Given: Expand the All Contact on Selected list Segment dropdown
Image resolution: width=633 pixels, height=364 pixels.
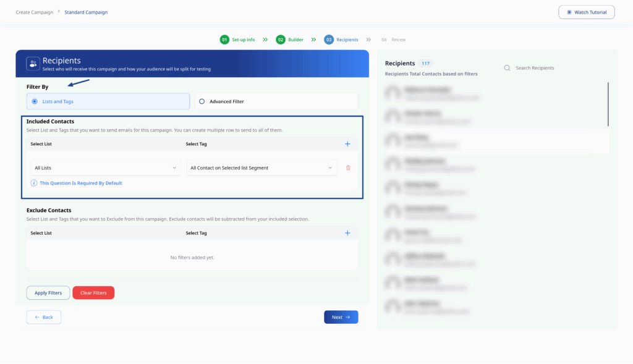Looking at the screenshot, I should click(x=261, y=167).
